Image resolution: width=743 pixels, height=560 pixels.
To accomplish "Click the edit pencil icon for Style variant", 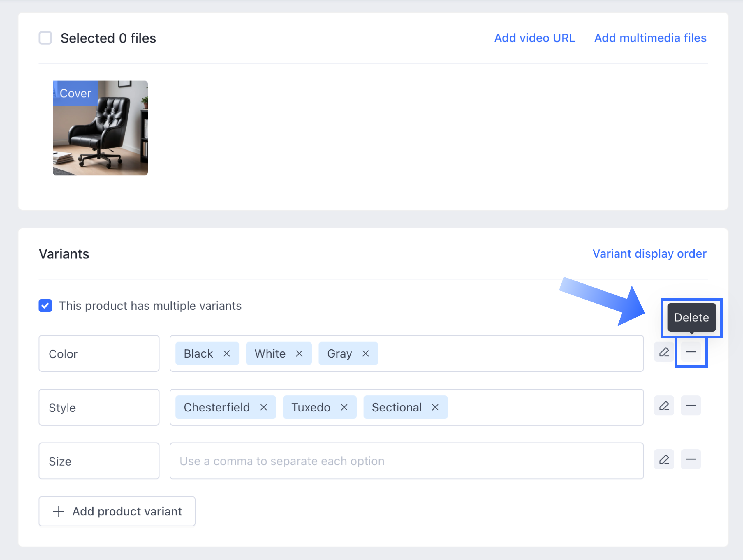I will [664, 406].
